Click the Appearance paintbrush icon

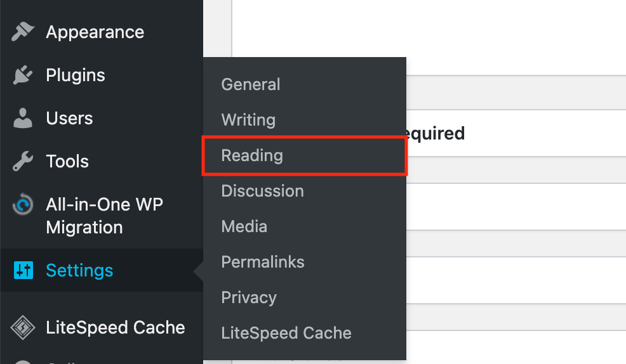(23, 32)
